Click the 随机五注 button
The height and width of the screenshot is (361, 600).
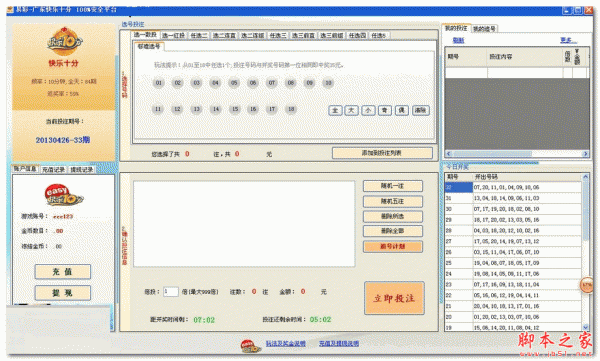pyautogui.click(x=393, y=201)
